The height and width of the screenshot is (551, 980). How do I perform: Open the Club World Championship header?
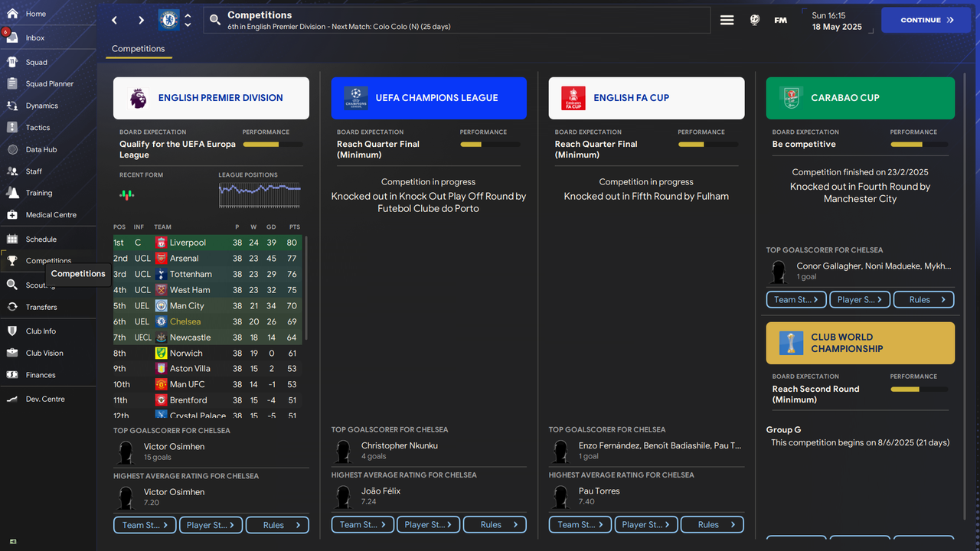[861, 343]
